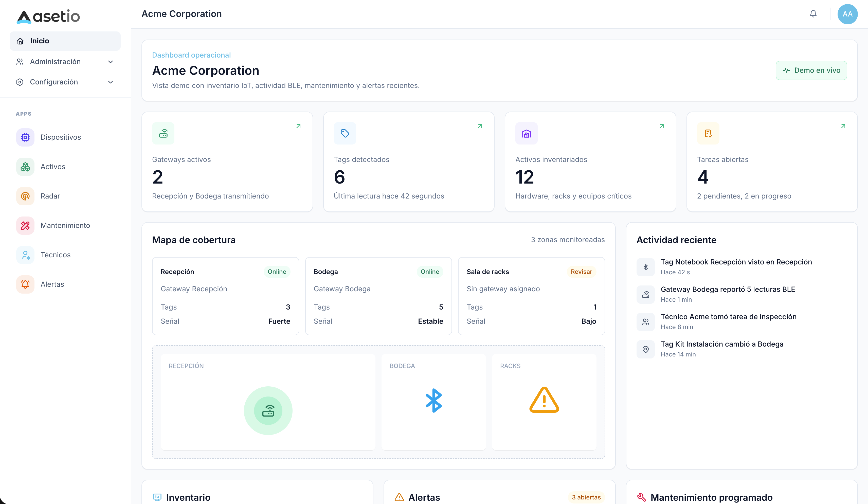Open Técnicos app
The height and width of the screenshot is (504, 868).
point(65,255)
